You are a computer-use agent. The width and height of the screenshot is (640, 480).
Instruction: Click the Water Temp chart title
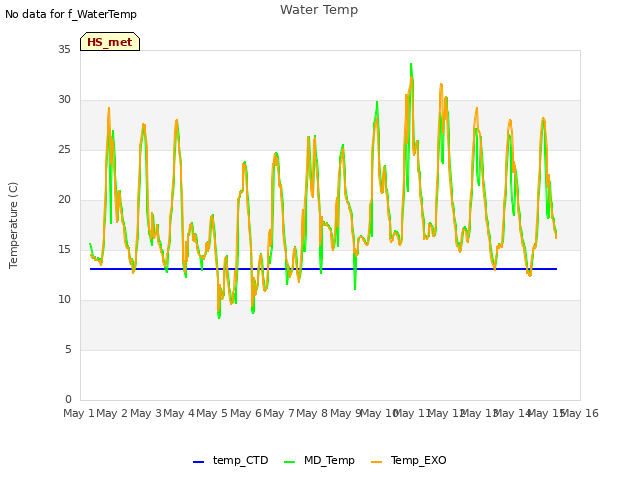click(x=319, y=10)
